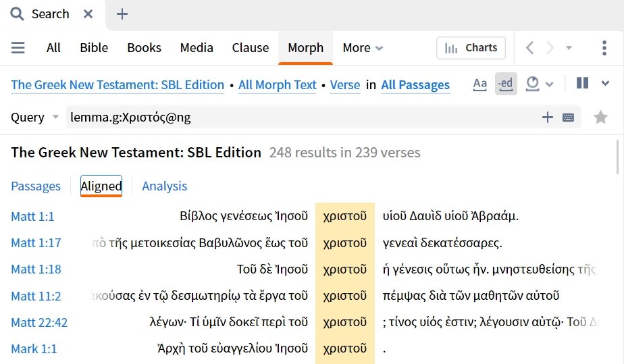Close the Search tab

88,14
